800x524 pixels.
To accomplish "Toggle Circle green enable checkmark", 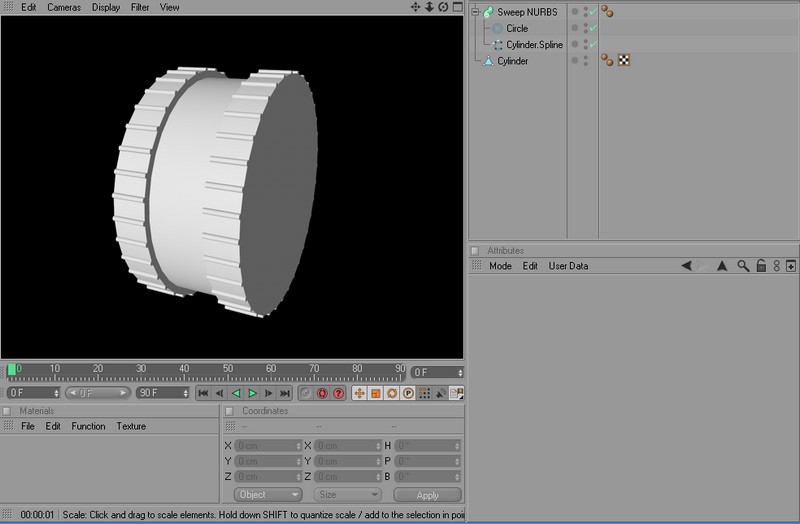I will pos(593,28).
